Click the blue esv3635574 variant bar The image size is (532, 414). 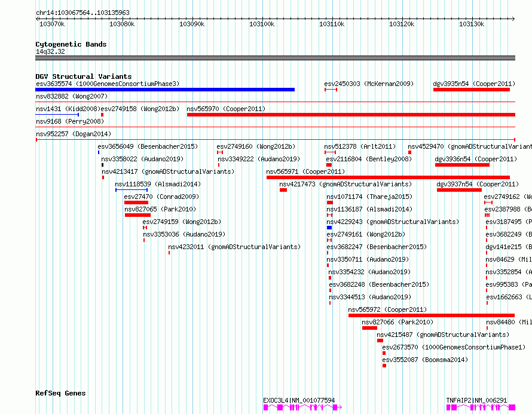tap(165, 90)
